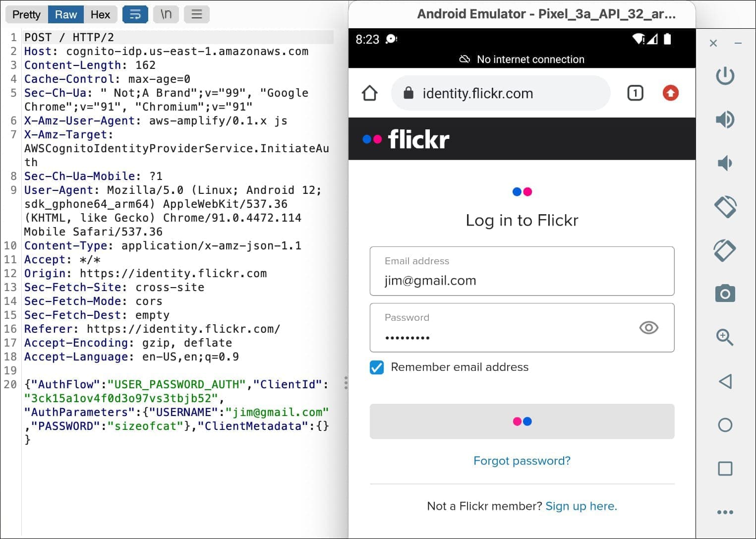The image size is (756, 539).
Task: Switch to the Pretty view tab
Action: 26,14
